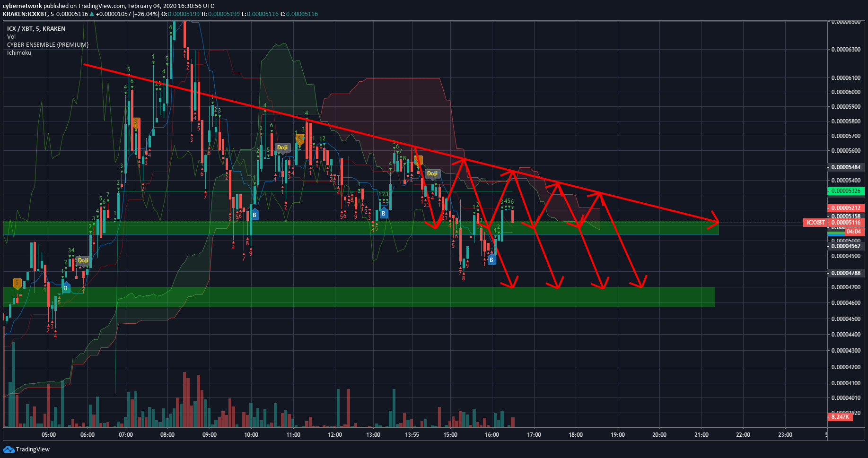Click the 21:00 time axis label
Screen dimensions: 868x458
click(701, 435)
